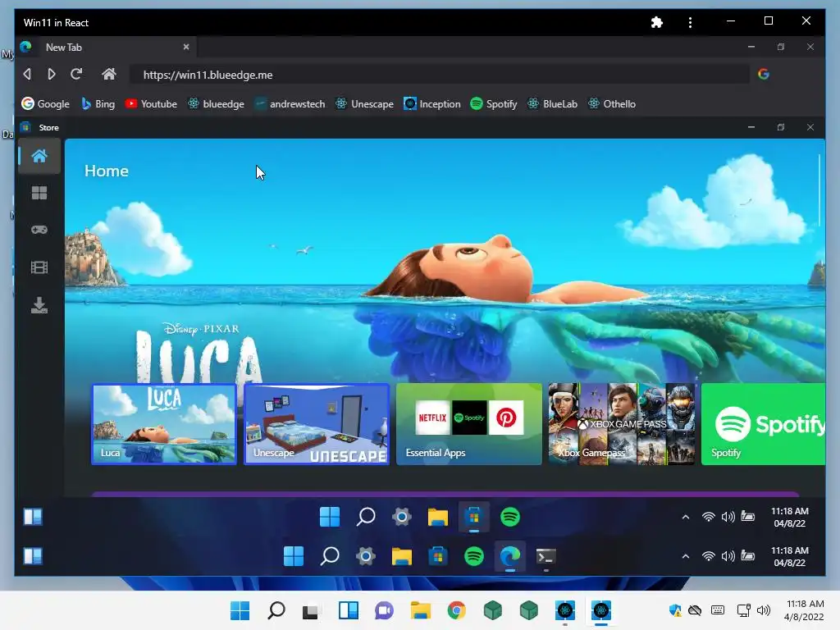Open the Terminal icon in the emulated taskbar
Image resolution: width=840 pixels, height=630 pixels.
tap(546, 557)
